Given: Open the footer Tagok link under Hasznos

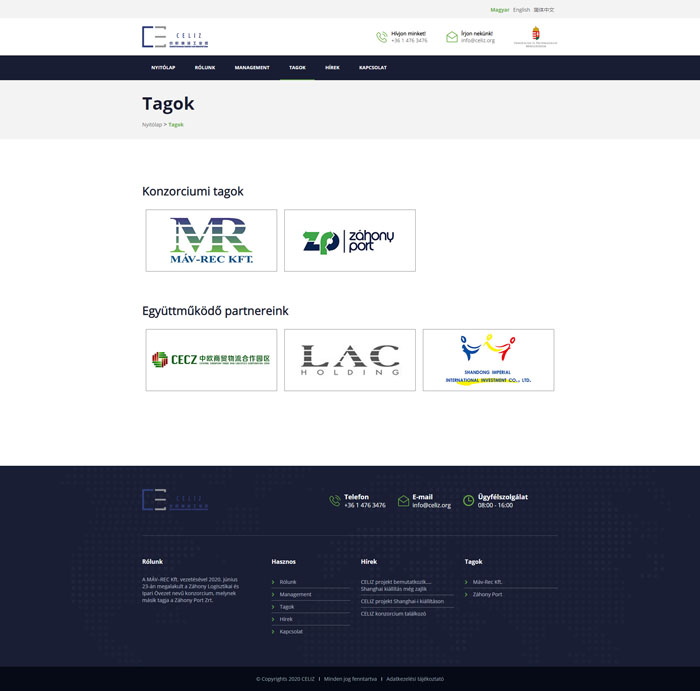Looking at the screenshot, I should [287, 607].
